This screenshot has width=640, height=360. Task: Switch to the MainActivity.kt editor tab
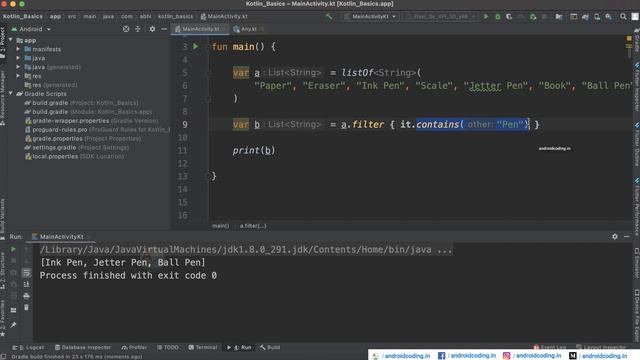coord(200,29)
